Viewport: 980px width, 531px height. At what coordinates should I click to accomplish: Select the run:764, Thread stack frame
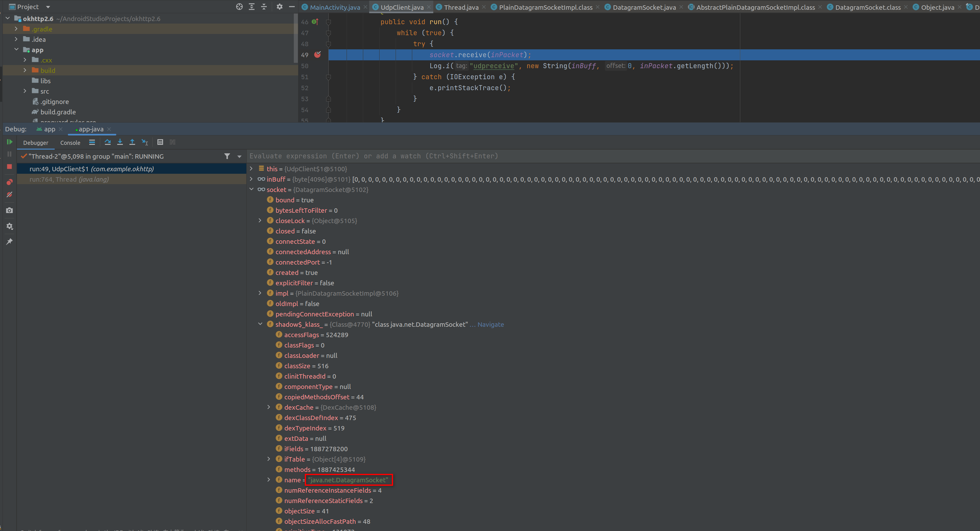(69, 179)
